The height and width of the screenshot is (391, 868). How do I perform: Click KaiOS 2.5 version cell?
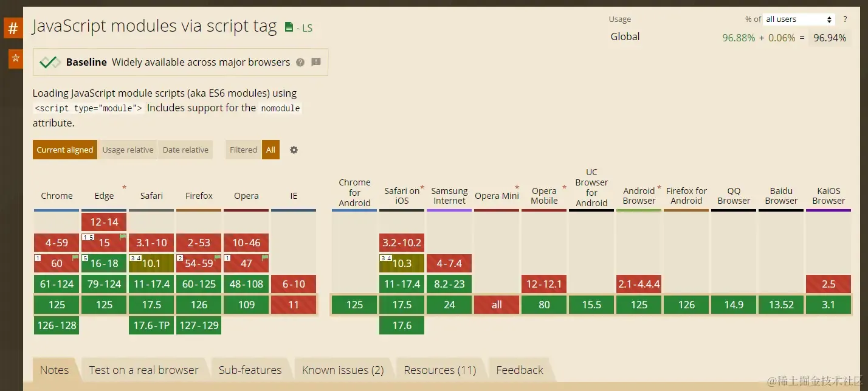coord(828,284)
